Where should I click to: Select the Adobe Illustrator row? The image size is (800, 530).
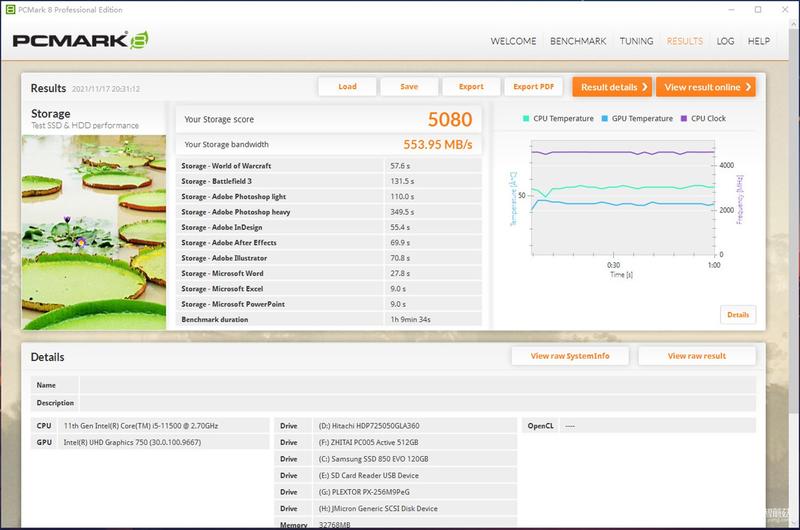coord(329,258)
